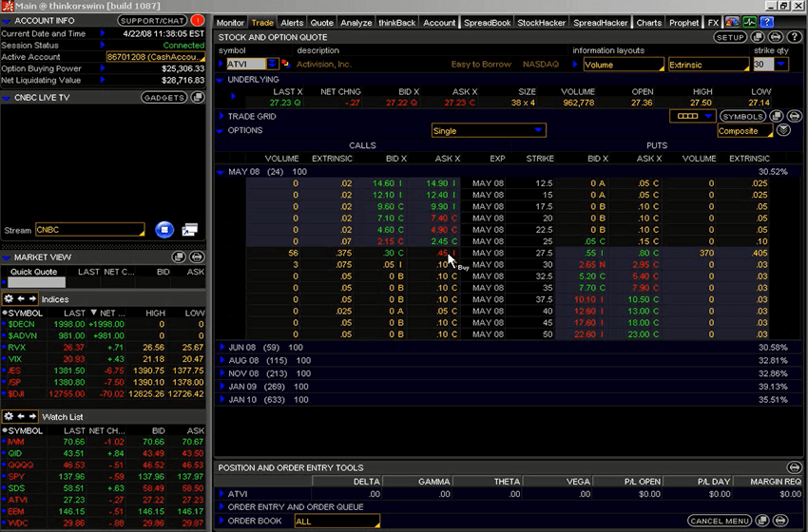Viewport: 808px width, 532px height.
Task: Click the red symbol icon beside ATVI field
Action: [285, 64]
